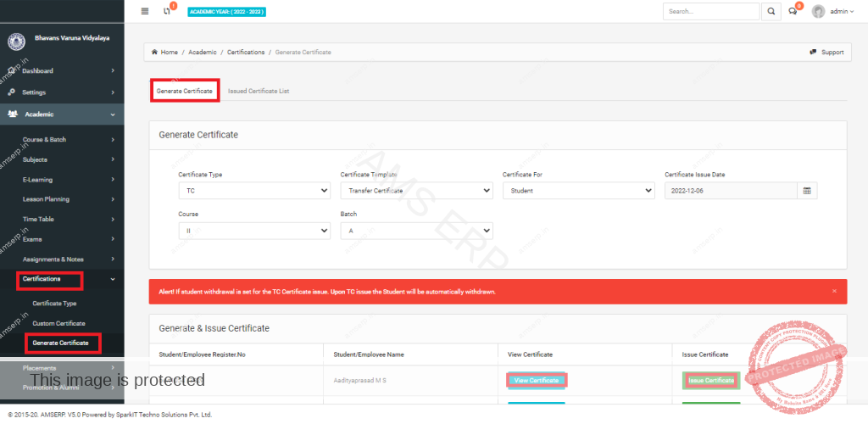Click the search magnifier icon

(x=771, y=11)
